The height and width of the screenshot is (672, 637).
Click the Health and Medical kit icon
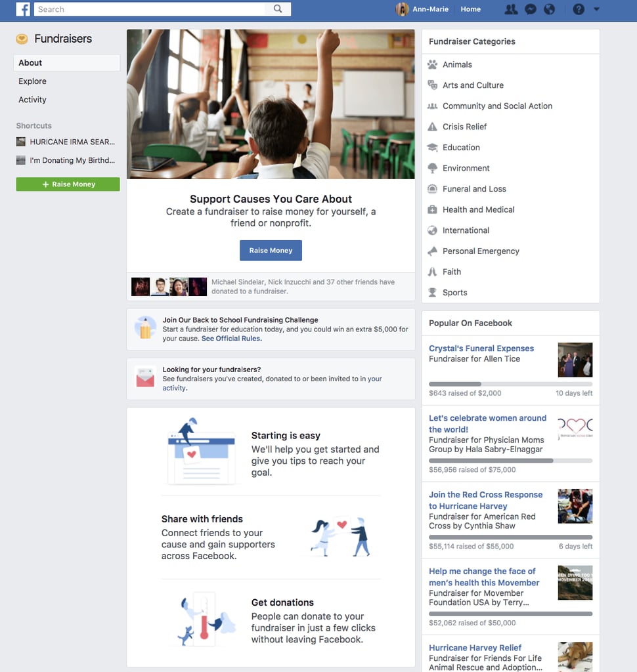[432, 209]
